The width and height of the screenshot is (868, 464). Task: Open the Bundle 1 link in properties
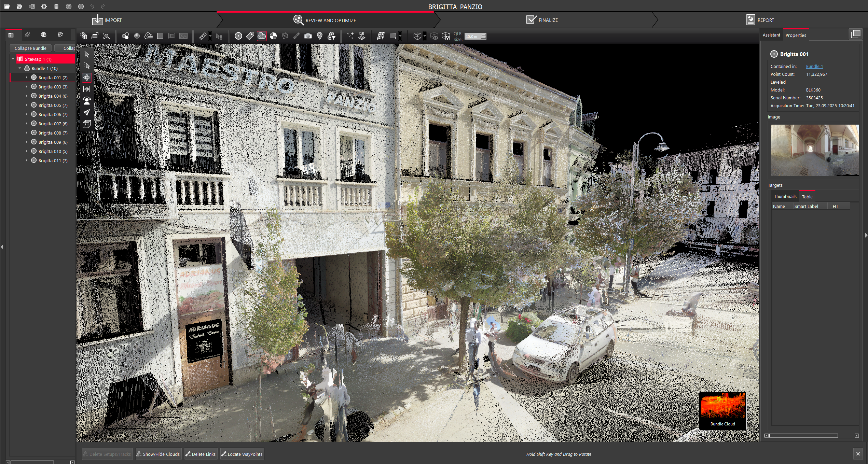(x=814, y=67)
